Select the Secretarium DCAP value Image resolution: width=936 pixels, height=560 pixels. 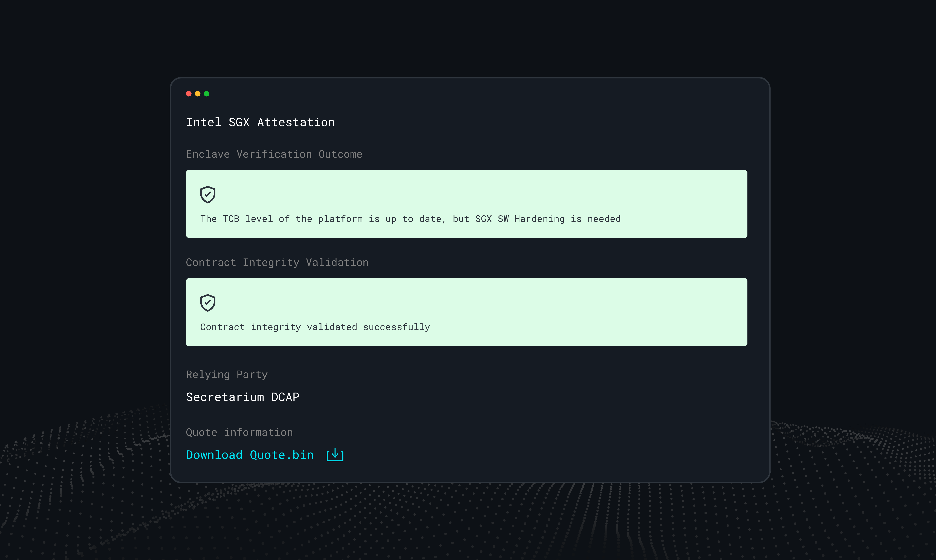(x=243, y=397)
